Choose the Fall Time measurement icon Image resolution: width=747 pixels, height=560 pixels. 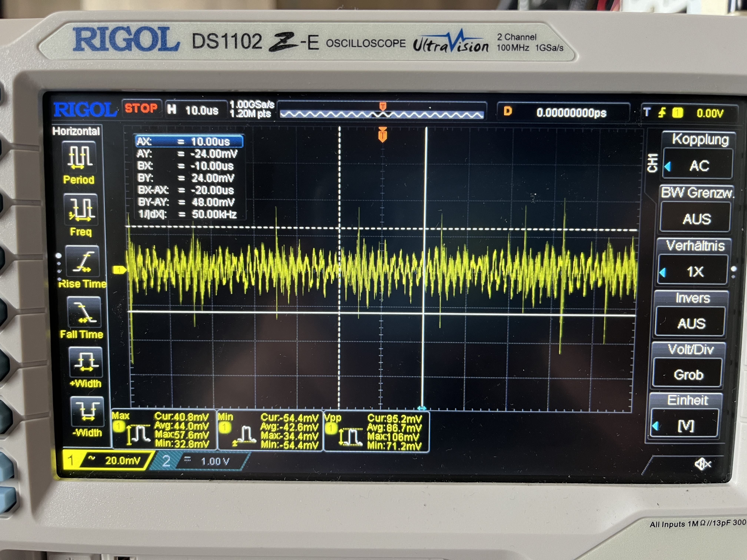tap(84, 312)
